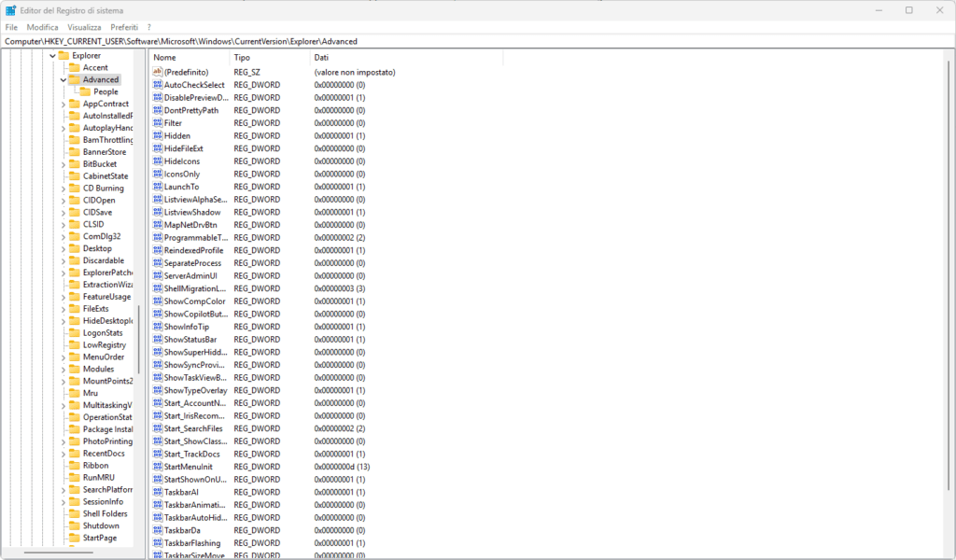Click the key tree horizontal scrollbar
This screenshot has width=956, height=560.
[x=59, y=553]
